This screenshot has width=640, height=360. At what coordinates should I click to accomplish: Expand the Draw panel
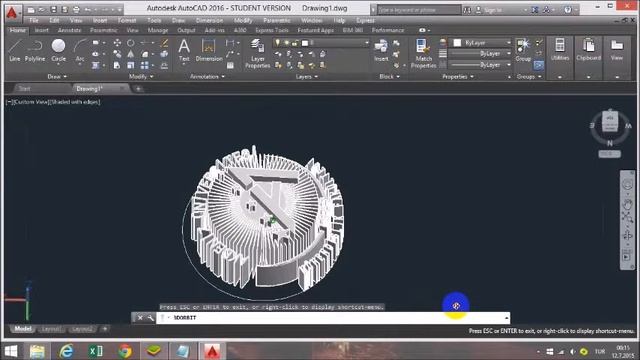pos(57,76)
